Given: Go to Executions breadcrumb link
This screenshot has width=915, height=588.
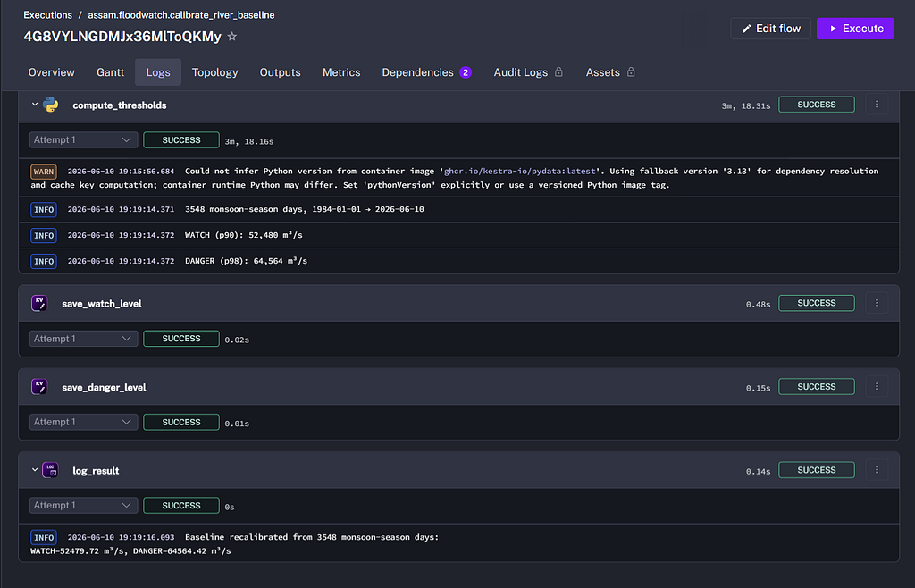Looking at the screenshot, I should [x=48, y=15].
